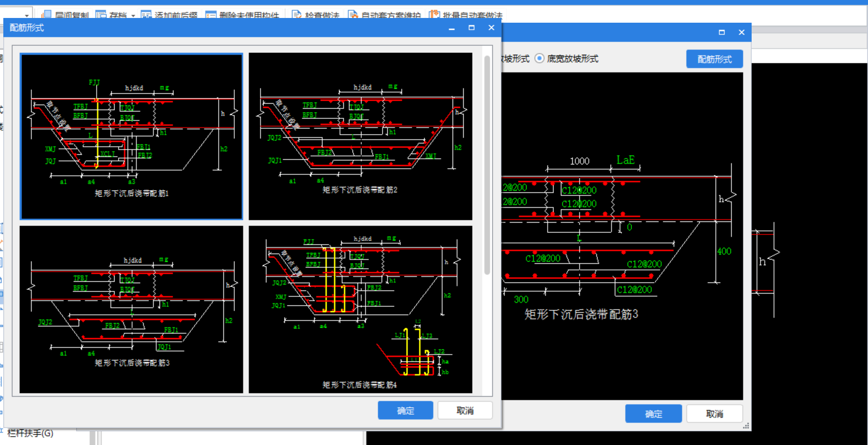
Task: Select the 底宽放坡形式 radio button
Action: (539, 59)
